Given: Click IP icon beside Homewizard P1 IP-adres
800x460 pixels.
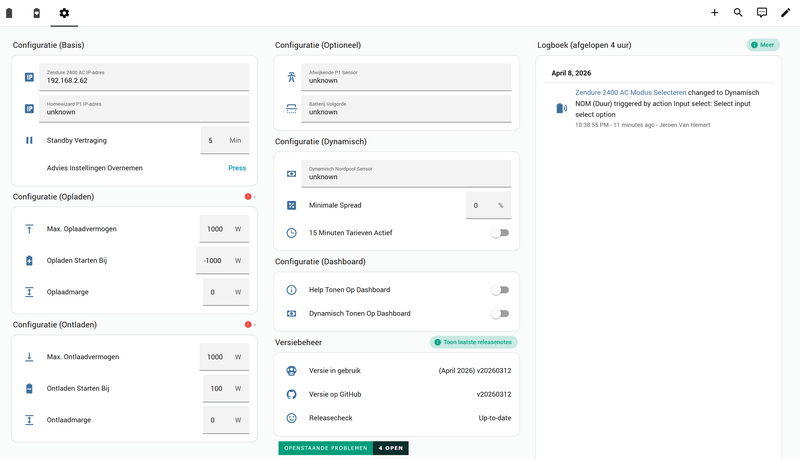Looking at the screenshot, I should 29,109.
